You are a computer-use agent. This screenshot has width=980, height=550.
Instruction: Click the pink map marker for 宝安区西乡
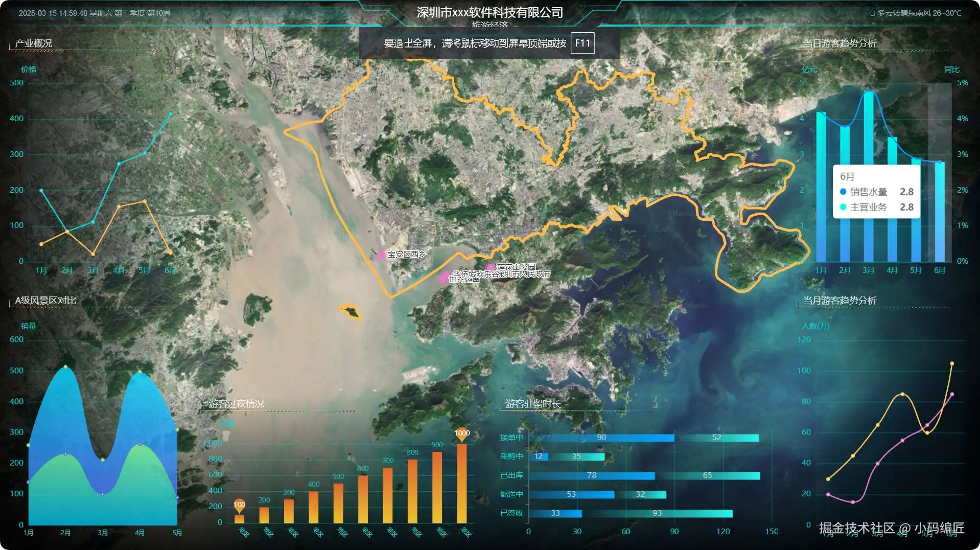point(381,255)
